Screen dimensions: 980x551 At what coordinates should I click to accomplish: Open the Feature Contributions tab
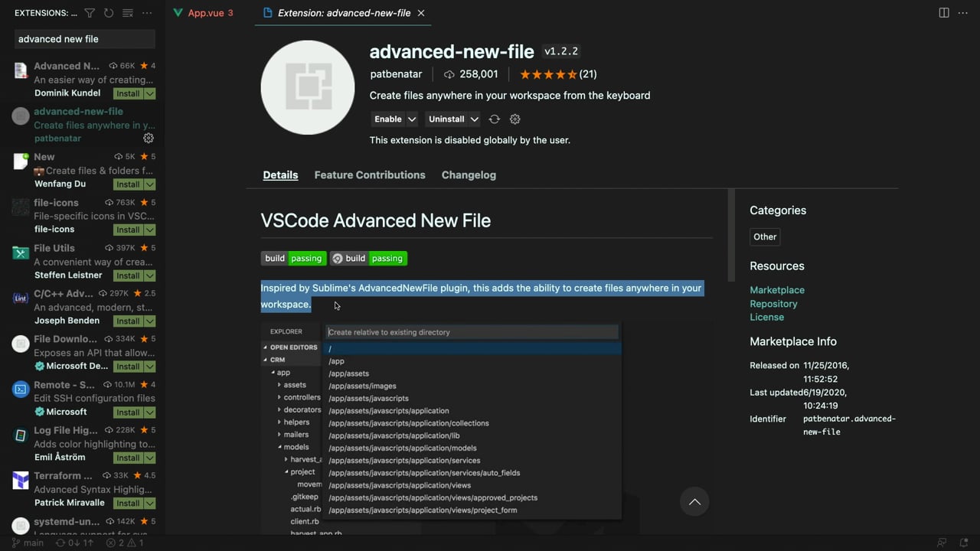(370, 175)
